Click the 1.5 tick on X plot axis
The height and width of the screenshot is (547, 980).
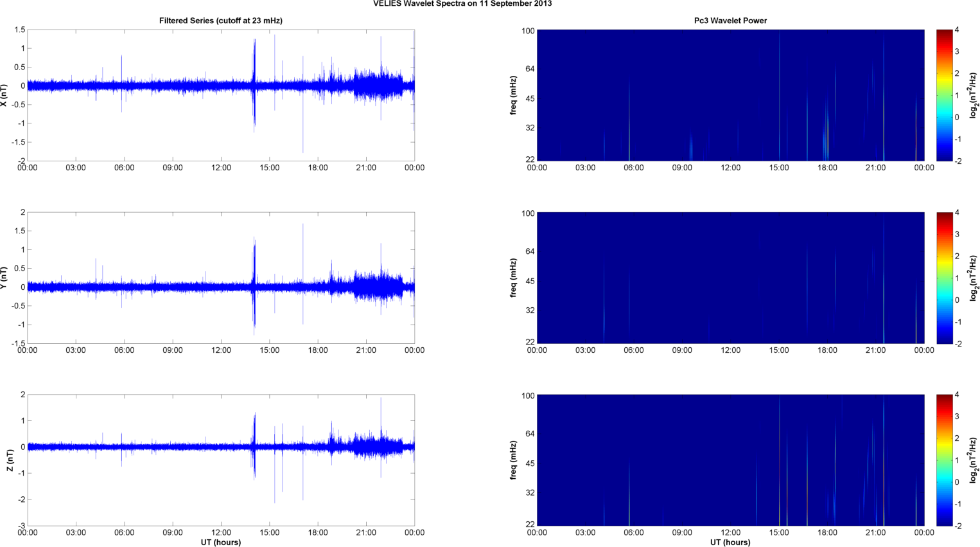[19, 30]
